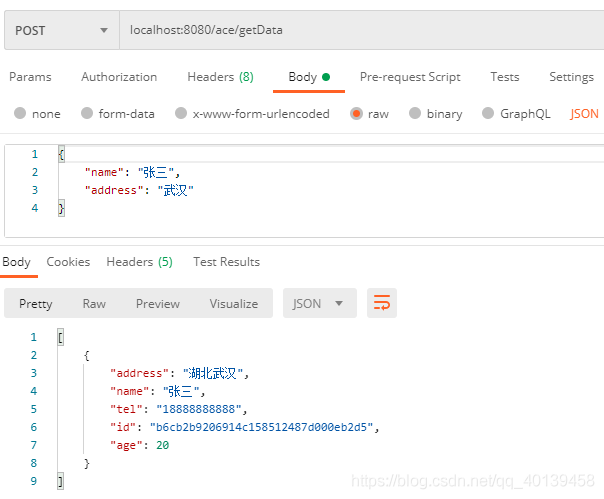Image resolution: width=604 pixels, height=499 pixels.
Task: Select the form-data radio option
Action: click(87, 114)
